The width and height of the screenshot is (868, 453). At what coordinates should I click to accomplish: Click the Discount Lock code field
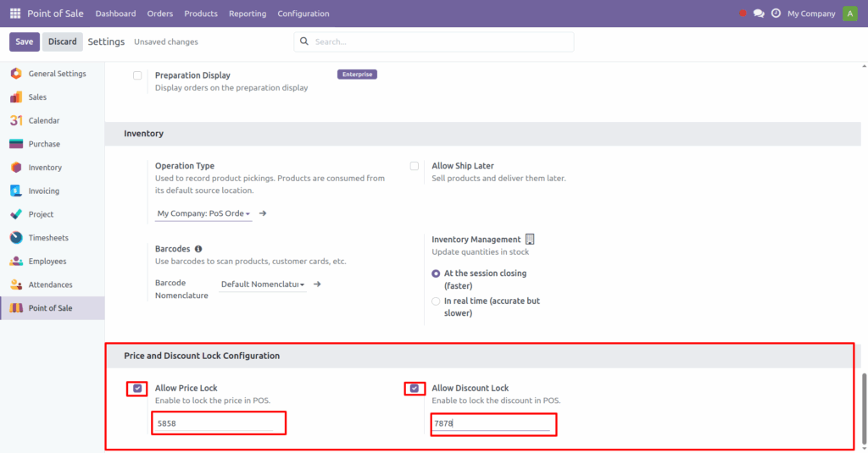pos(492,423)
